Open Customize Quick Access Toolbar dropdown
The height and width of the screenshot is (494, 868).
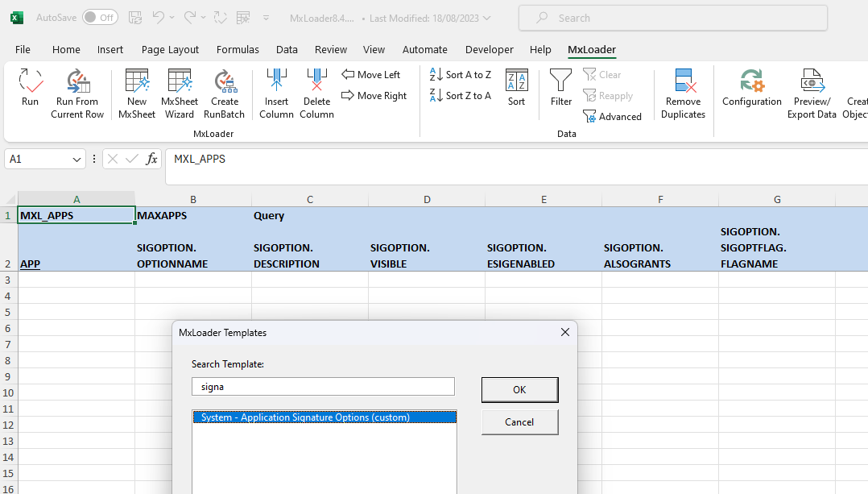click(264, 17)
